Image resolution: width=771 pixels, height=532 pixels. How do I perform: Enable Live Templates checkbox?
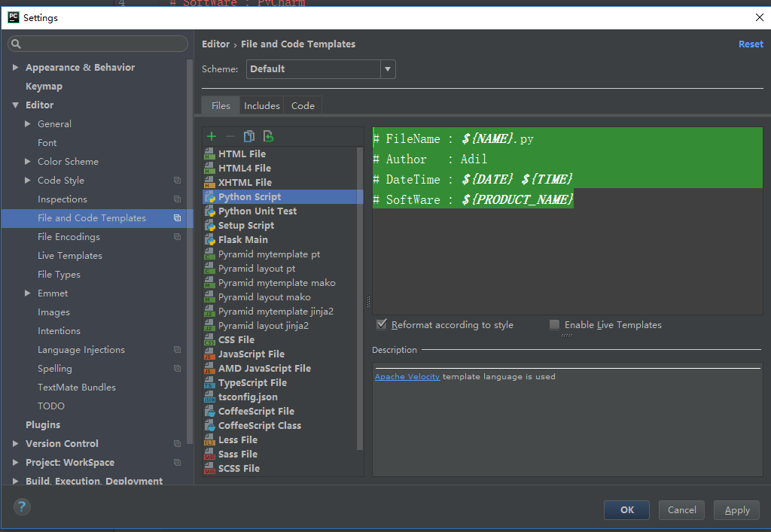pos(554,324)
